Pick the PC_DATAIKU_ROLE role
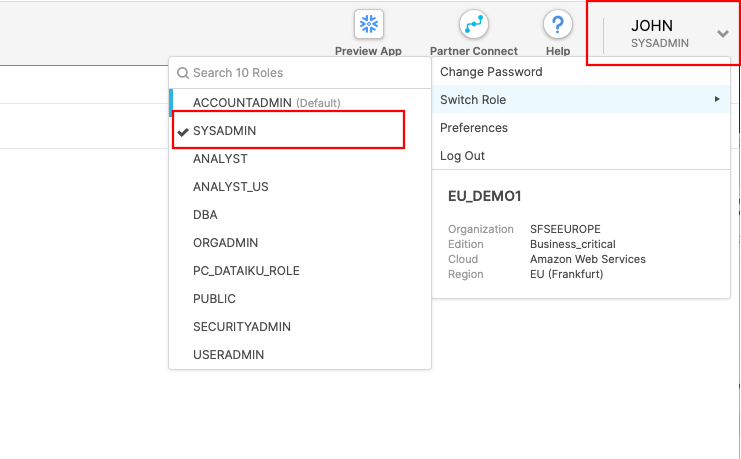The width and height of the screenshot is (741, 459). click(x=246, y=271)
